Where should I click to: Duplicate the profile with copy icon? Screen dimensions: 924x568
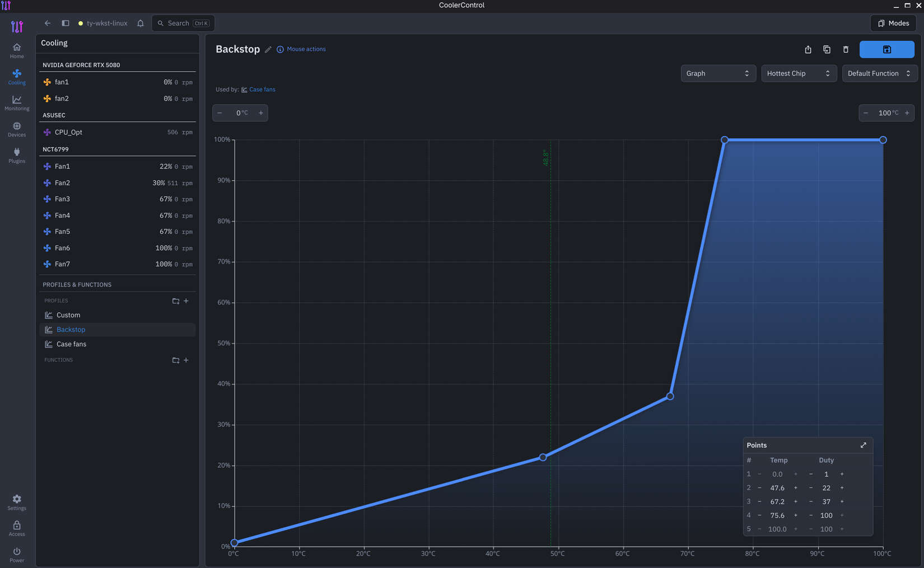(827, 49)
